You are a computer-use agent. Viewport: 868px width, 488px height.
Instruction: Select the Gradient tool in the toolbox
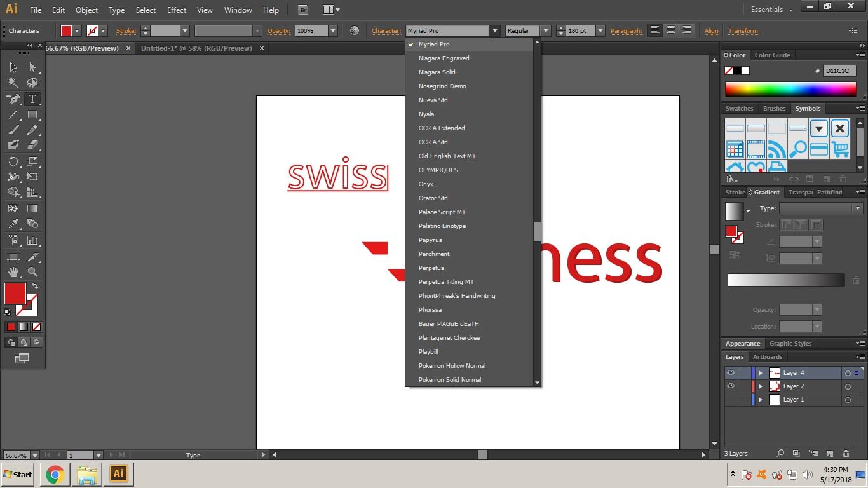pyautogui.click(x=32, y=208)
